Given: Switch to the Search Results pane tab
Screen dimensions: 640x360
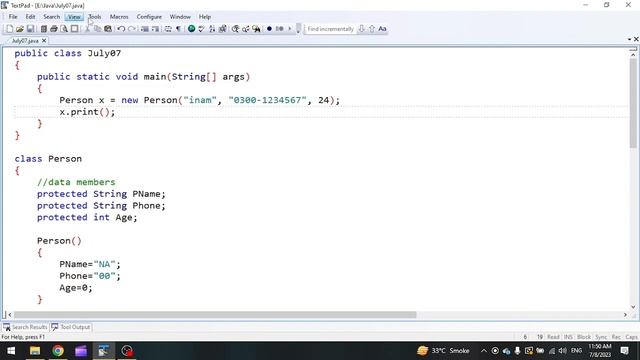Looking at the screenshot, I should [x=25, y=327].
